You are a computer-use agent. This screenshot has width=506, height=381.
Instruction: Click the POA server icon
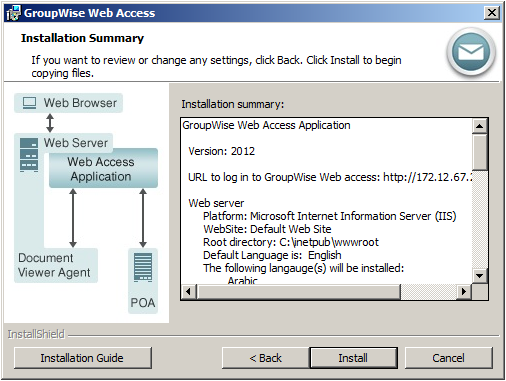pos(143,267)
